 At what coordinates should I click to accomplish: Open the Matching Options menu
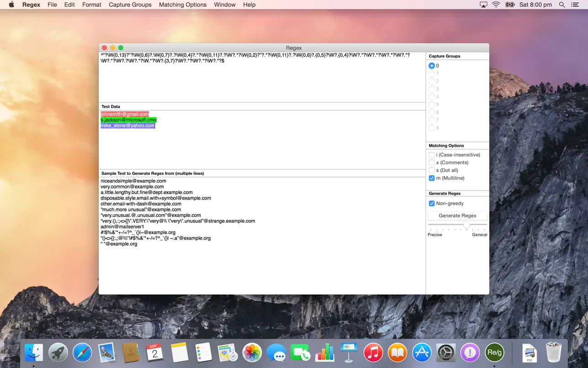[x=182, y=5]
